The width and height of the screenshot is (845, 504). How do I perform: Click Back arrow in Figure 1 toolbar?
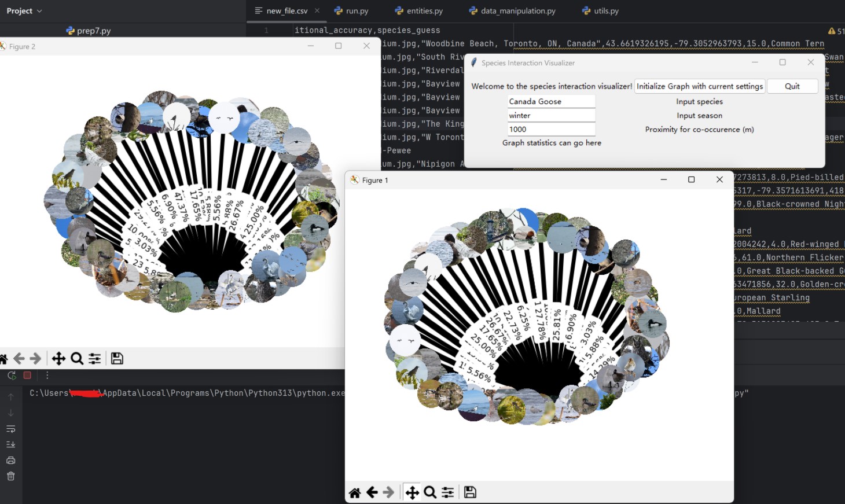(372, 492)
